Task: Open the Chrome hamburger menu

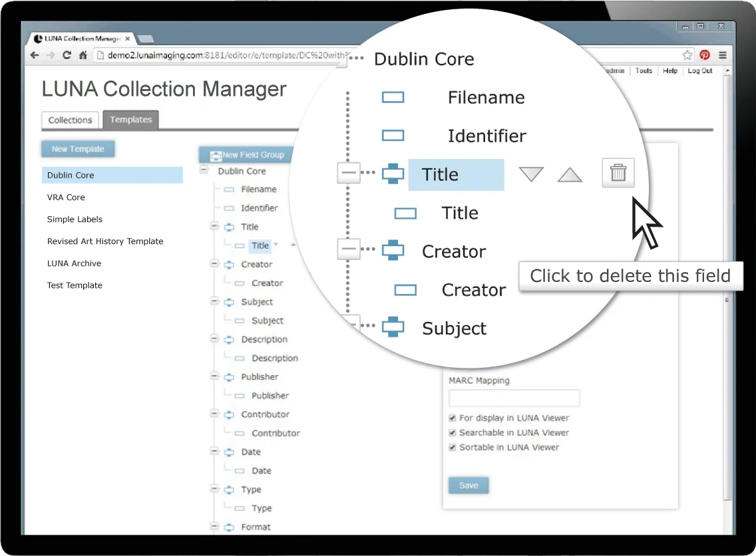Action: click(x=722, y=55)
